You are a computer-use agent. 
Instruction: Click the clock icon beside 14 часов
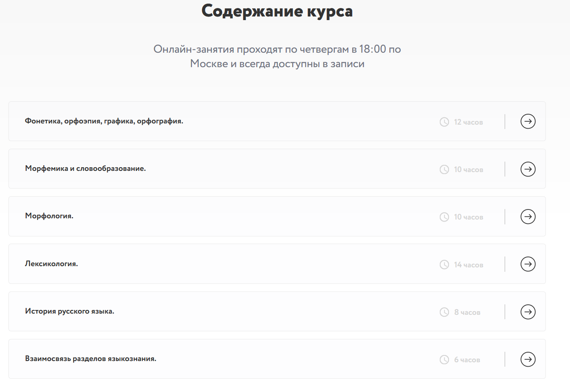(x=444, y=265)
